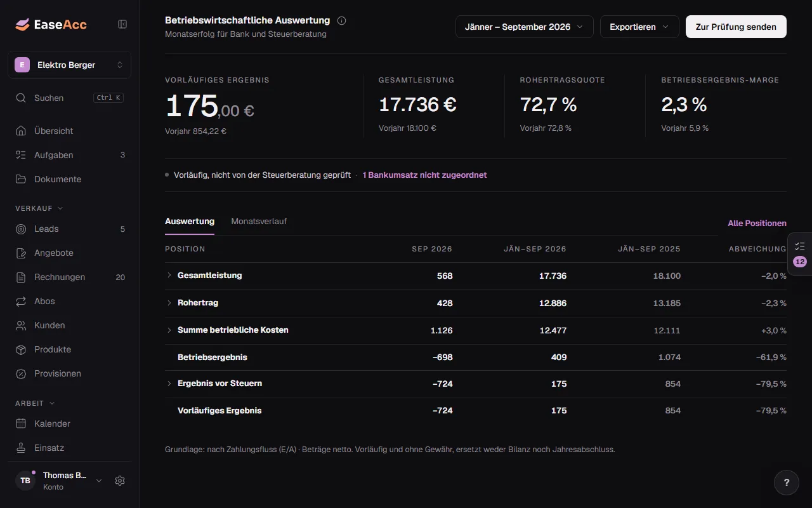
Task: Click the Produkte box icon
Action: click(x=21, y=349)
